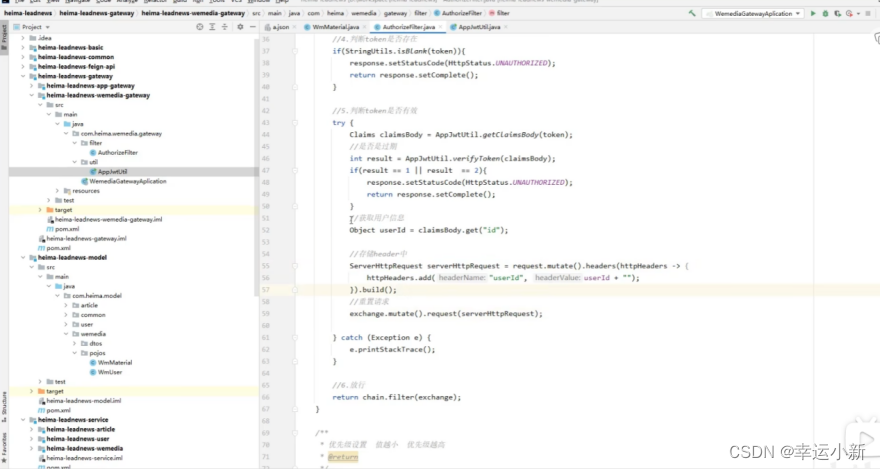881x470 pixels.
Task: Toggle code fold at line 57 build call
Action: [x=295, y=290]
